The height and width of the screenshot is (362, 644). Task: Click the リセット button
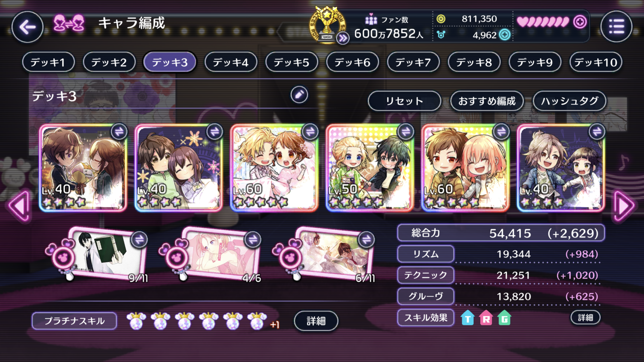click(405, 101)
